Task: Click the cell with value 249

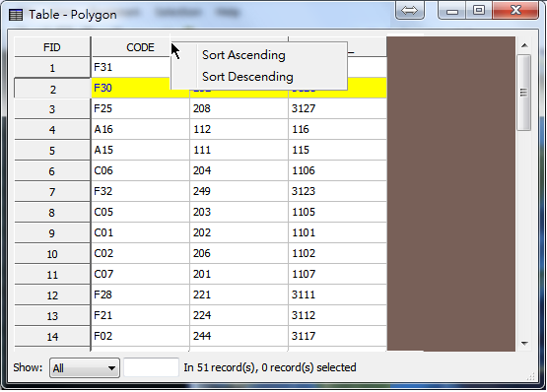Action: click(239, 191)
